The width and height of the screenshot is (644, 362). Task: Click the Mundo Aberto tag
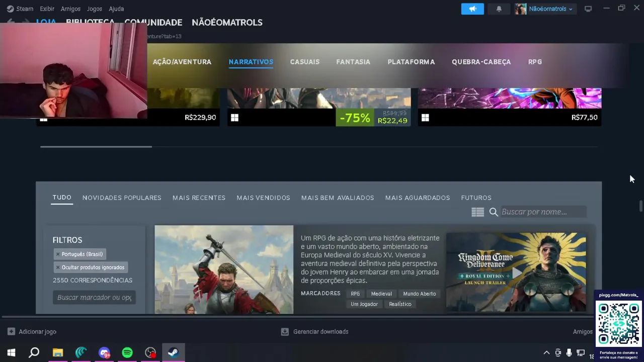coord(419,294)
